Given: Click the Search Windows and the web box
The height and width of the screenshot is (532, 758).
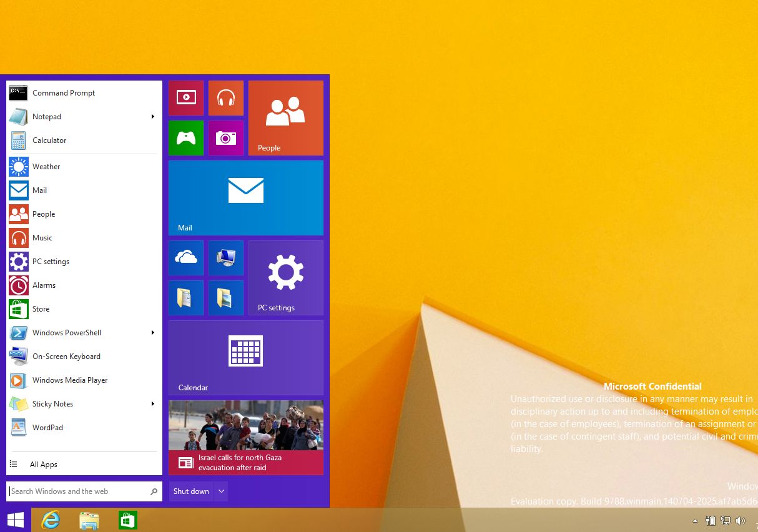Looking at the screenshot, I should point(84,491).
